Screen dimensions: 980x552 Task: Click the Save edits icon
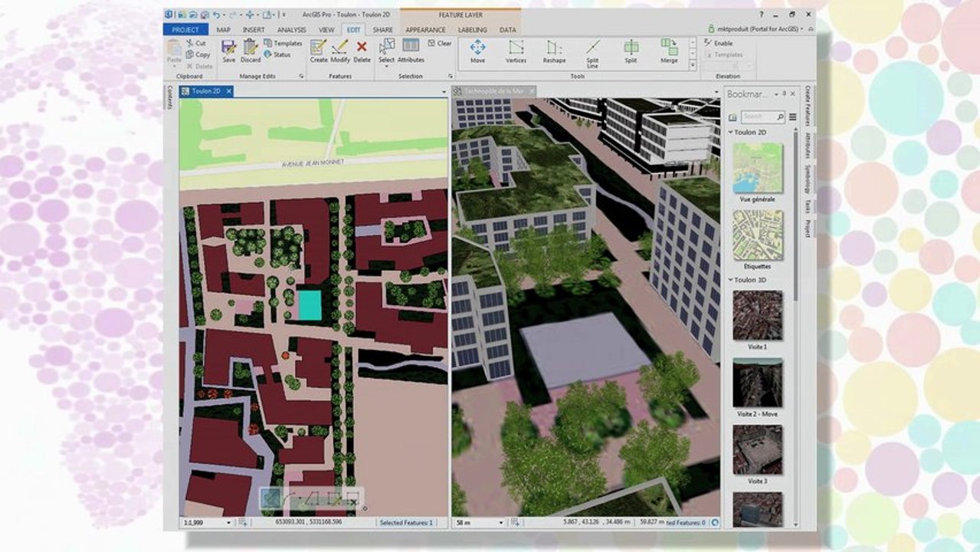228,47
